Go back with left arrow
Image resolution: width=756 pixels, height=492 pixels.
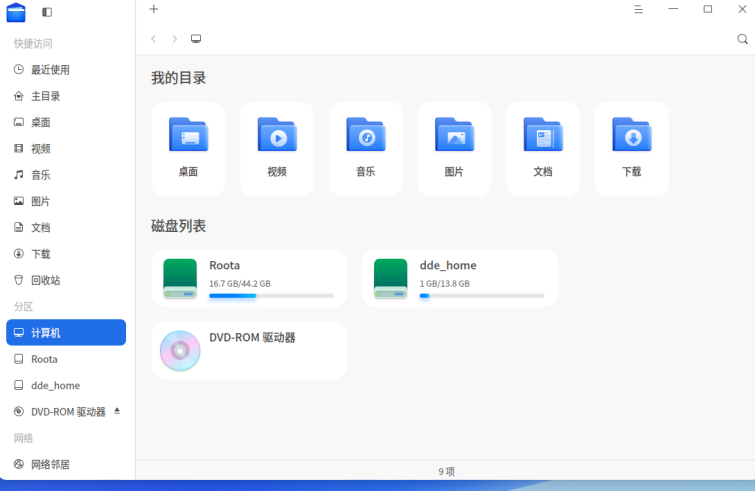154,39
